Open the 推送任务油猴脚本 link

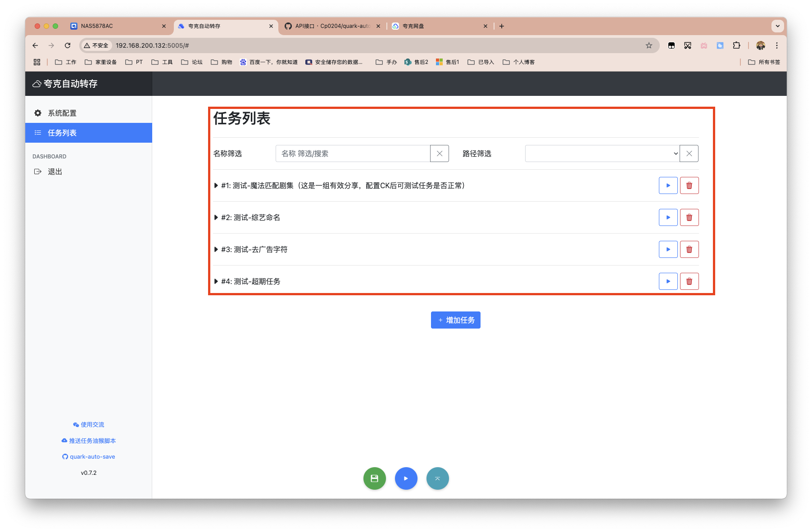point(89,441)
